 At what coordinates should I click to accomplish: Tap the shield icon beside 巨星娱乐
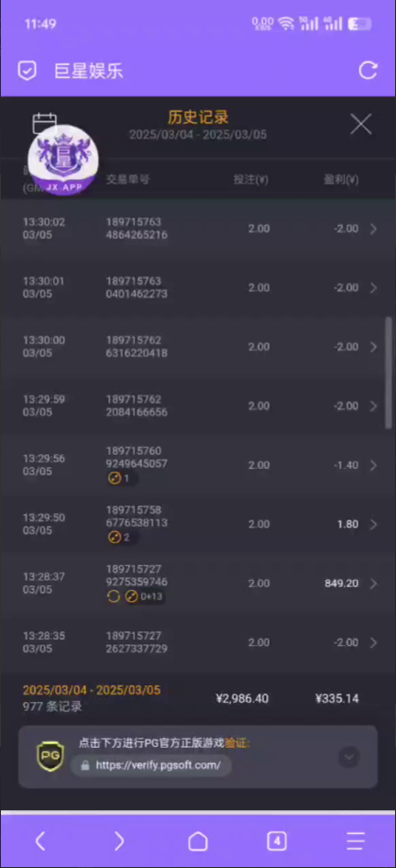coord(27,71)
